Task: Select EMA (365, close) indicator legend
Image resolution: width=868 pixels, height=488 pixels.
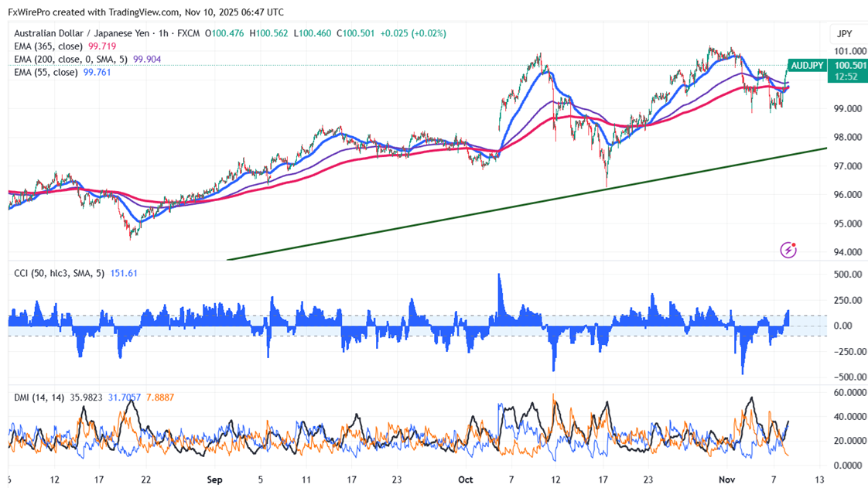Action: tap(48, 46)
